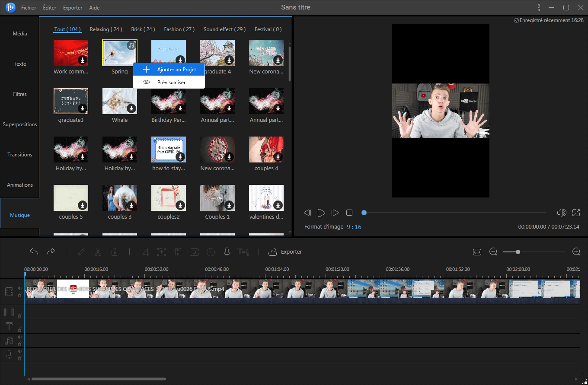Open the Aide menu
The height and width of the screenshot is (385, 588).
(94, 8)
